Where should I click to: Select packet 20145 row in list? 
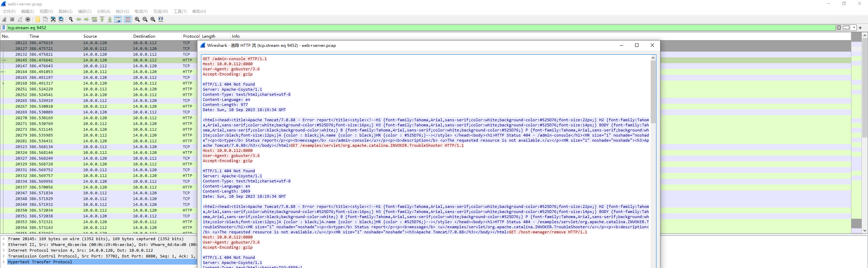(x=99, y=60)
